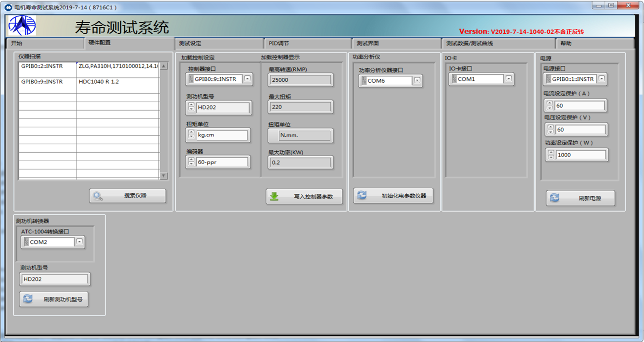
Task: Click the company logo in header
Action: point(22,26)
